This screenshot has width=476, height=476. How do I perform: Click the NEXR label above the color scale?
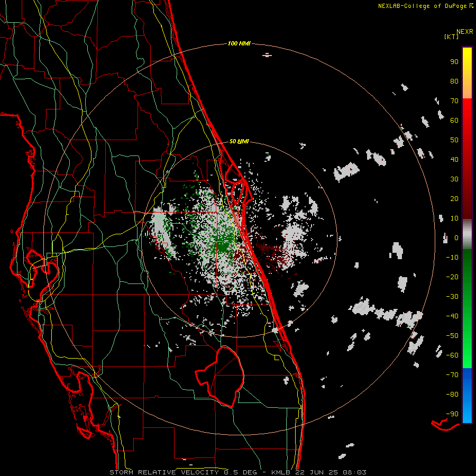(465, 32)
